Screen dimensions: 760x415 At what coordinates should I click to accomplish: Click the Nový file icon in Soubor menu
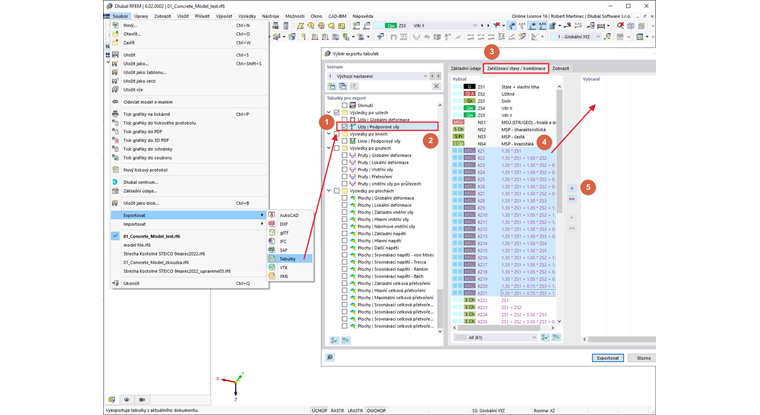[115, 25]
